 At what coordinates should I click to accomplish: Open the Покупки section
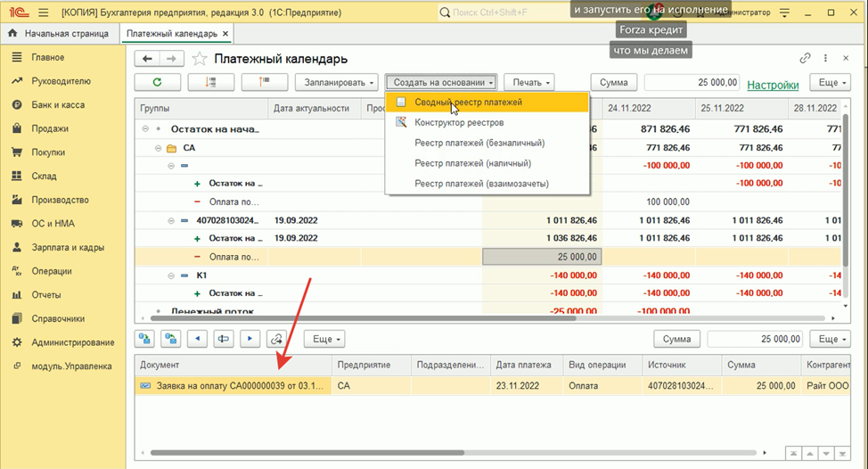tap(48, 152)
